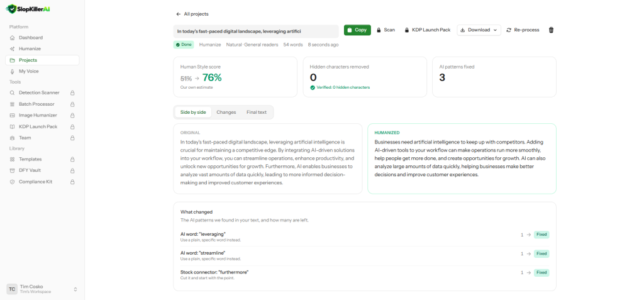
Task: Click lock icon beside Compliance Kit
Action: tap(72, 182)
